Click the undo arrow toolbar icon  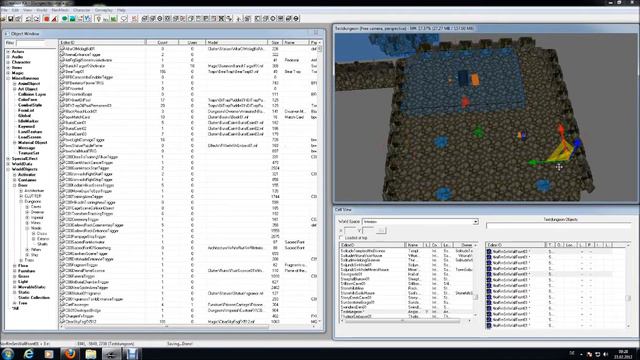(x=28, y=19)
